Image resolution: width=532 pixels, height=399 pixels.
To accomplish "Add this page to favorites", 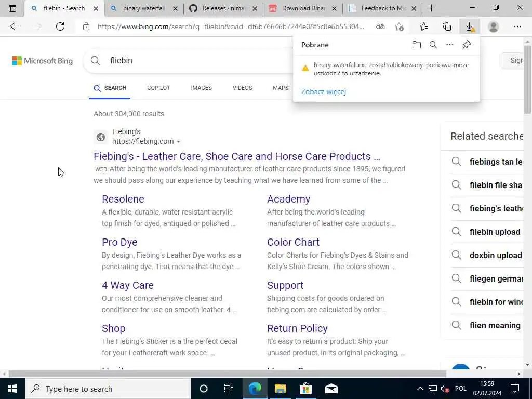I will tap(400, 26).
